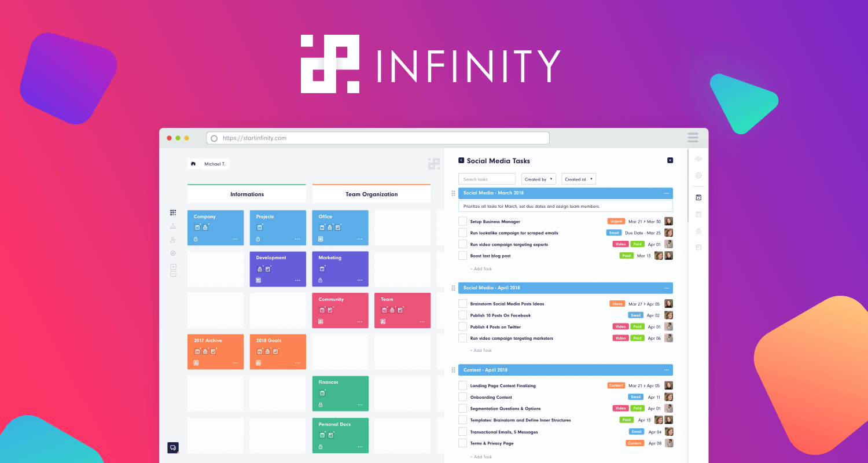Viewport: 868px width, 463px height.
Task: Open options menu for Social Media - April 2018
Action: (x=667, y=288)
